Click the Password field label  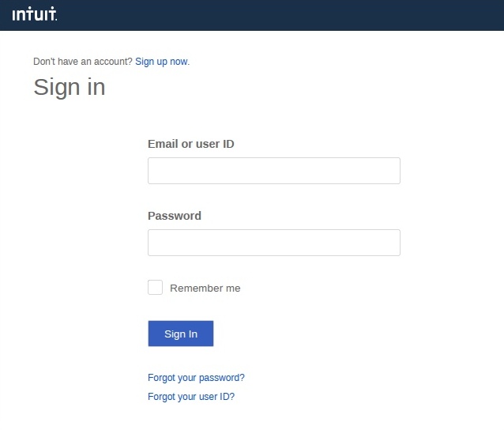click(x=175, y=216)
